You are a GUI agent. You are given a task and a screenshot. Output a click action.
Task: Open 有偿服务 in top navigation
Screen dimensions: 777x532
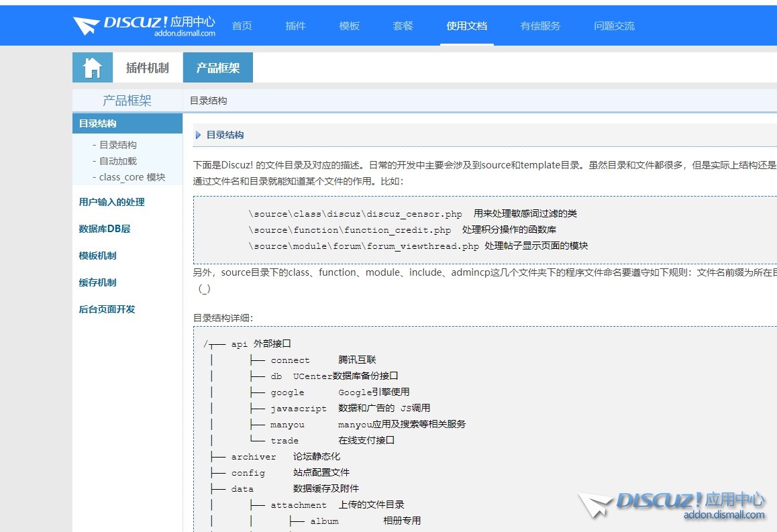540,25
